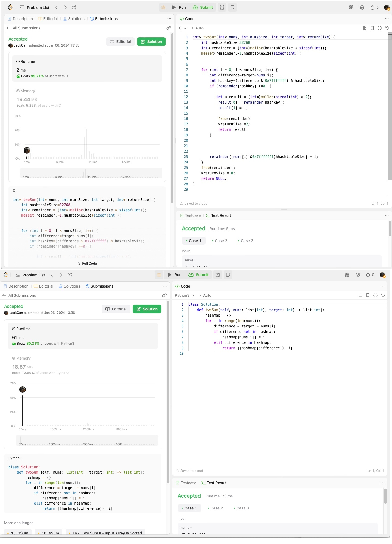Copy the submission link beside the upper All Submissions
The width and height of the screenshot is (392, 544).
pos(169,28)
